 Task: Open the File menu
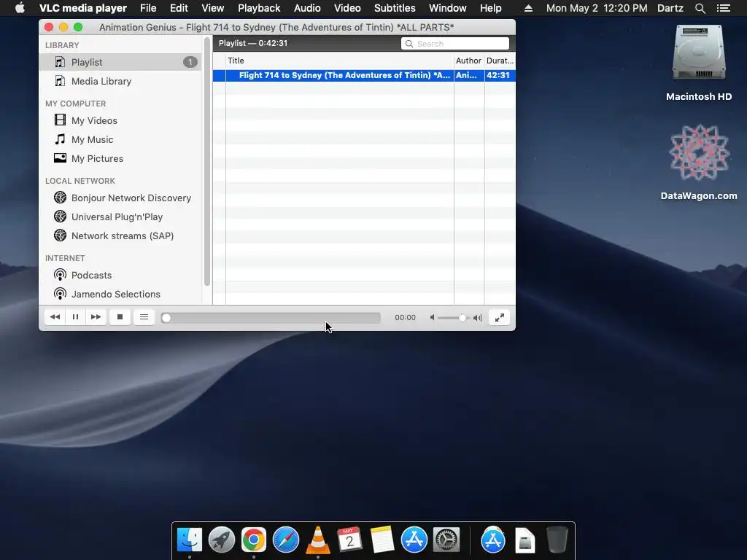click(148, 8)
